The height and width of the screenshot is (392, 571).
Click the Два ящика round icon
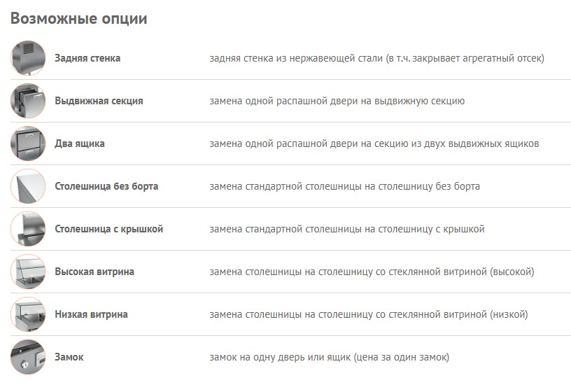[28, 143]
